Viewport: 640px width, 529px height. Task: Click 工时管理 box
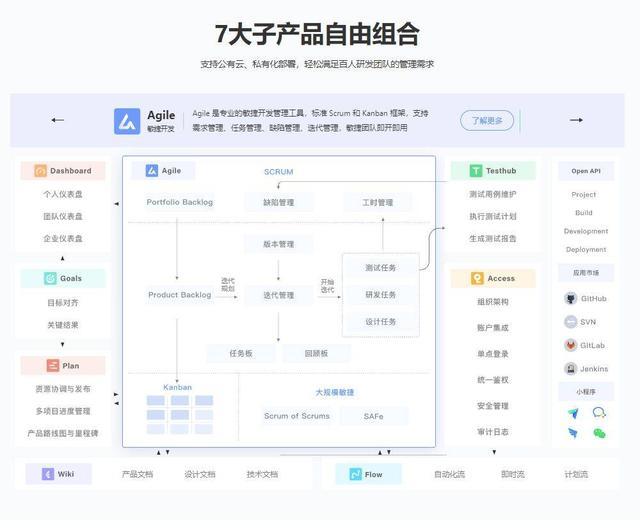tap(378, 202)
